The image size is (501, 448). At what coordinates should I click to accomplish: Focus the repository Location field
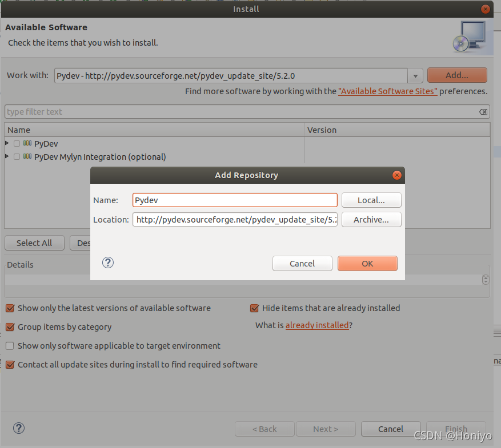[235, 220]
